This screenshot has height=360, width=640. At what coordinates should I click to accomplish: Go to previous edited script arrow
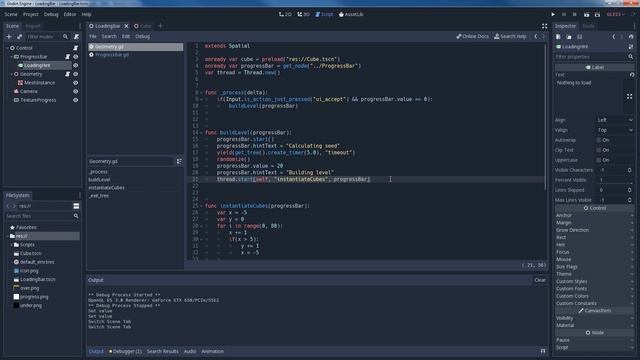[x=536, y=36]
